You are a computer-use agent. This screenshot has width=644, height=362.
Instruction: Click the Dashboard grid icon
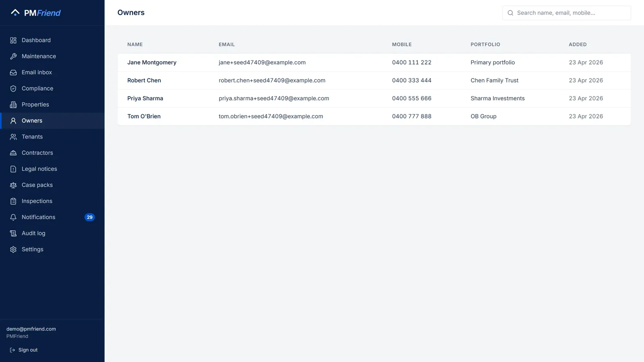(x=13, y=40)
